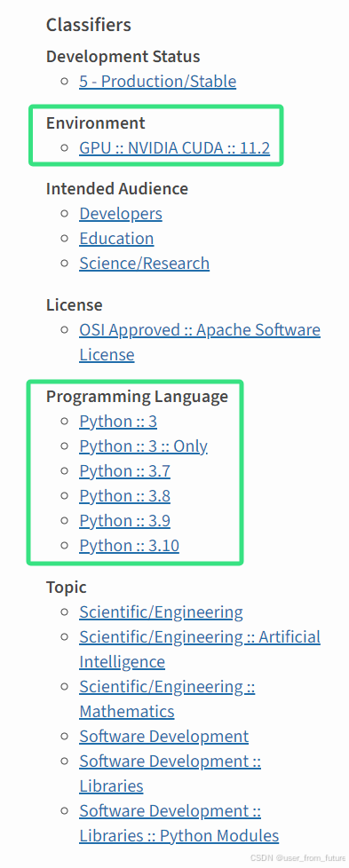Open the Science/Research audience link
349x868 pixels.
point(144,263)
